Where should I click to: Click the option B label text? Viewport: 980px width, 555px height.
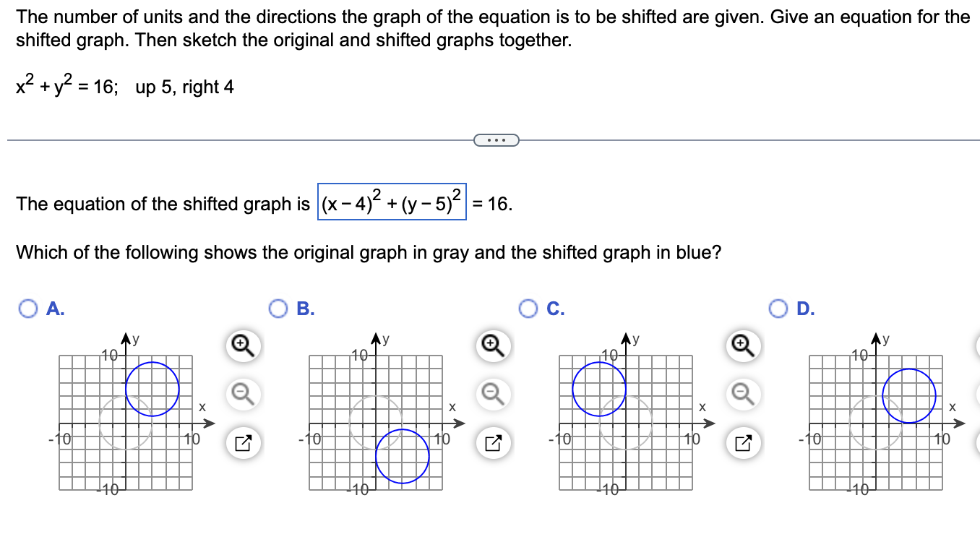click(306, 309)
